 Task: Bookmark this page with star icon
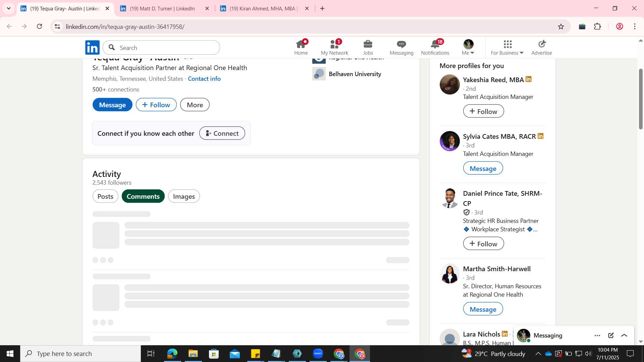(x=561, y=26)
